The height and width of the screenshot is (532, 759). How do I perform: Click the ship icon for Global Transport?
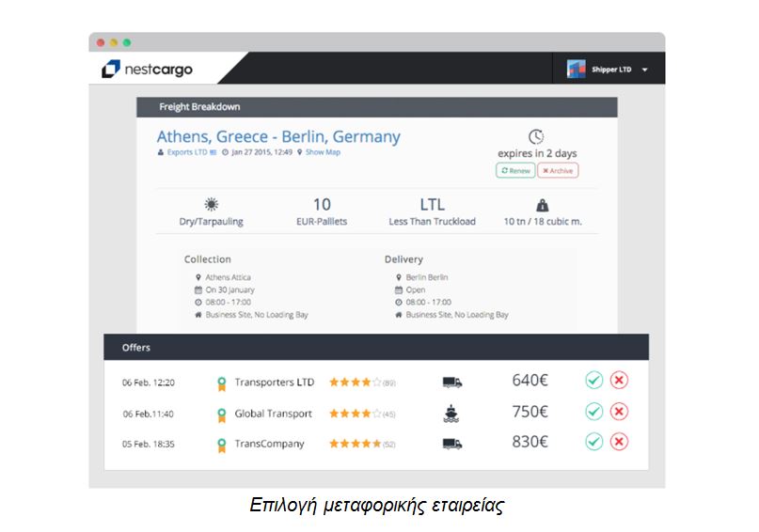tap(451, 413)
